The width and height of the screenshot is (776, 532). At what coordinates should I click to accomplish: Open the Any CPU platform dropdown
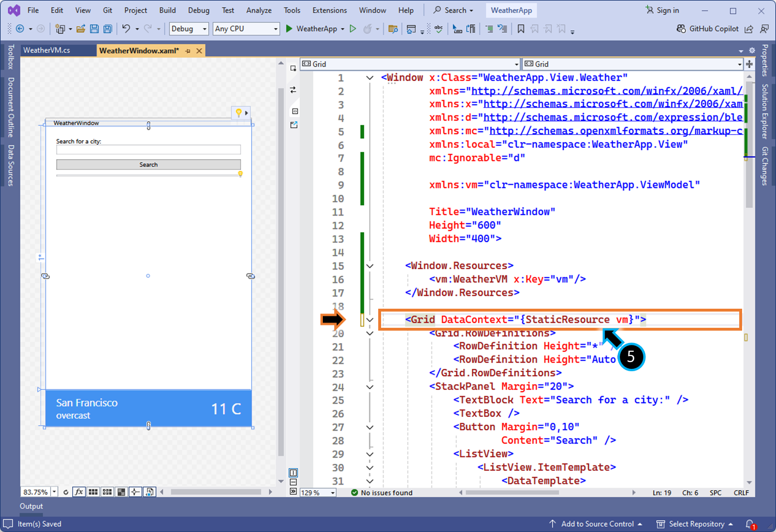coord(246,29)
